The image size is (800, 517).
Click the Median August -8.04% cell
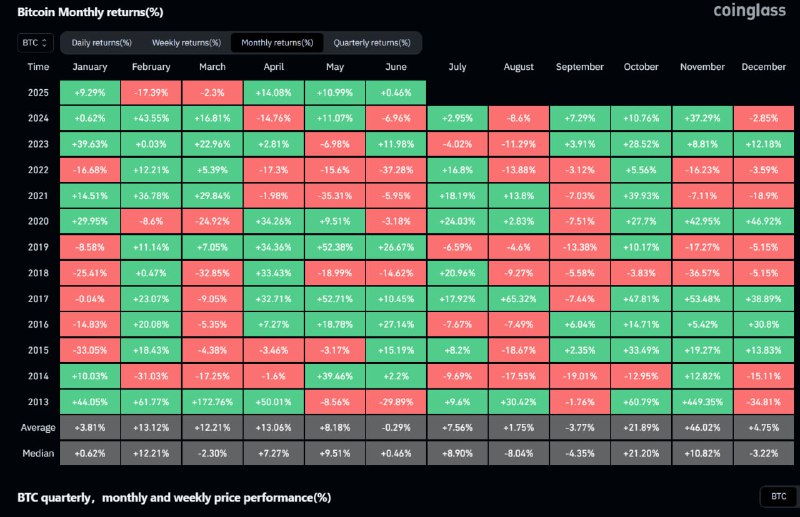(x=518, y=453)
